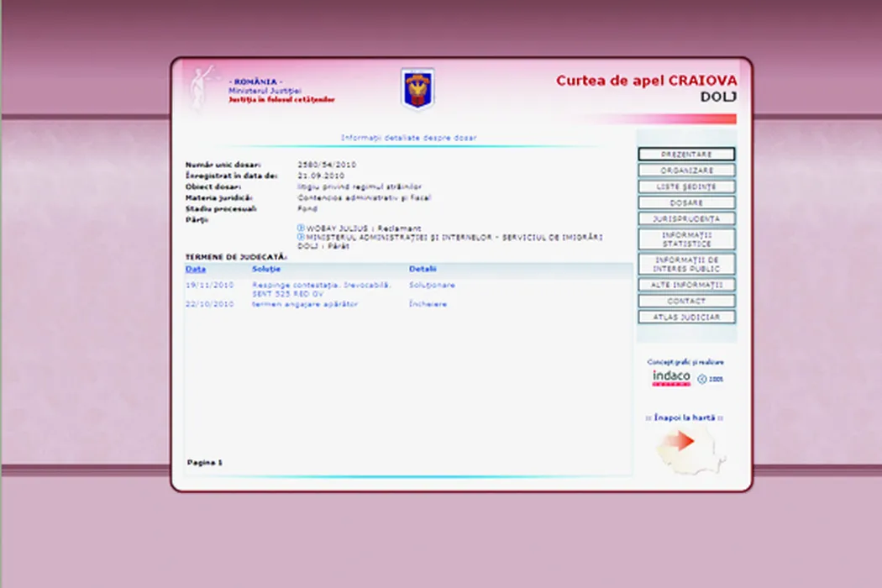
Task: Click the info icon beside WOBAY JULIUS
Action: (x=301, y=228)
